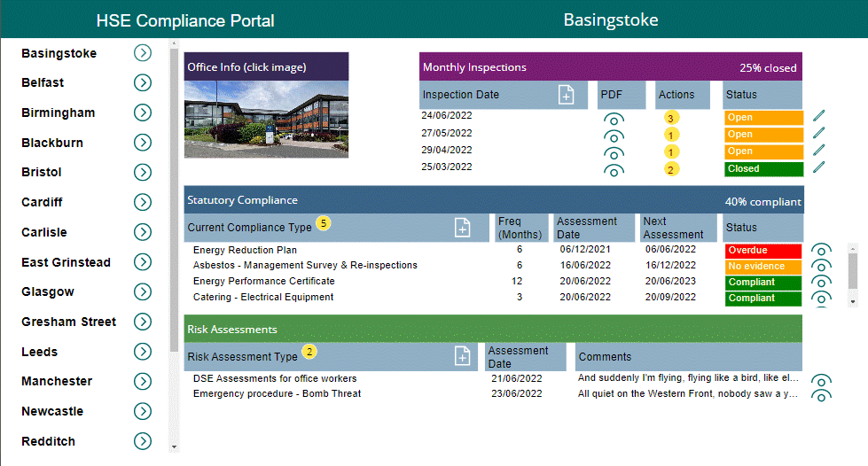Click Office Info (click image) header
The image size is (868, 466).
pos(266,67)
